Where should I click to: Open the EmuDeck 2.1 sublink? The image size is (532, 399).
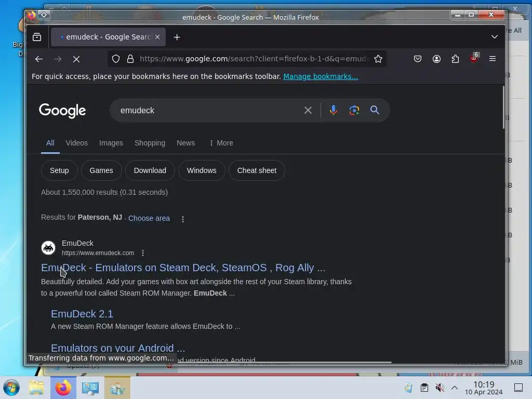pyautogui.click(x=82, y=314)
